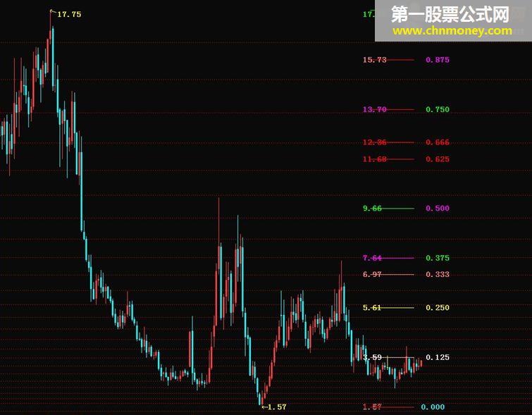Image resolution: width=532 pixels, height=415 pixels.
Task: Click the 13.70 price level label
Action: (x=375, y=110)
